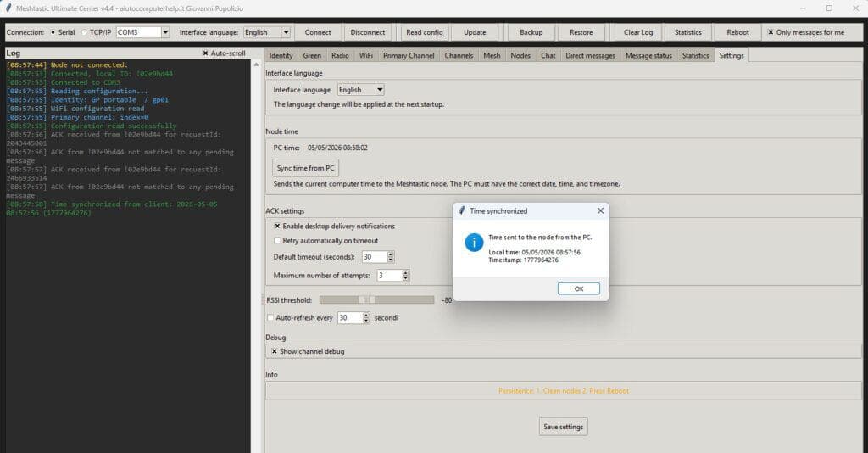
Task: Click the feather app icon in the title bar
Action: click(x=8, y=8)
